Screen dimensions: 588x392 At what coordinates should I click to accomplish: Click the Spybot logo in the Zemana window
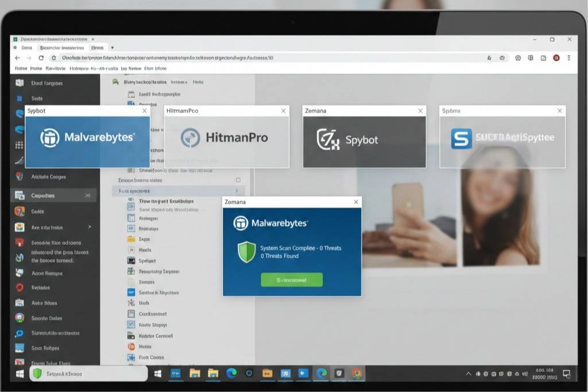point(328,139)
